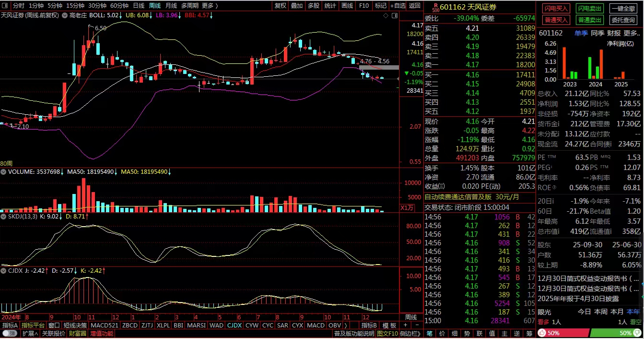The width and height of the screenshot is (644, 339).
Task: Click the bullish thumbs-up 50% vote
Action: click(563, 333)
